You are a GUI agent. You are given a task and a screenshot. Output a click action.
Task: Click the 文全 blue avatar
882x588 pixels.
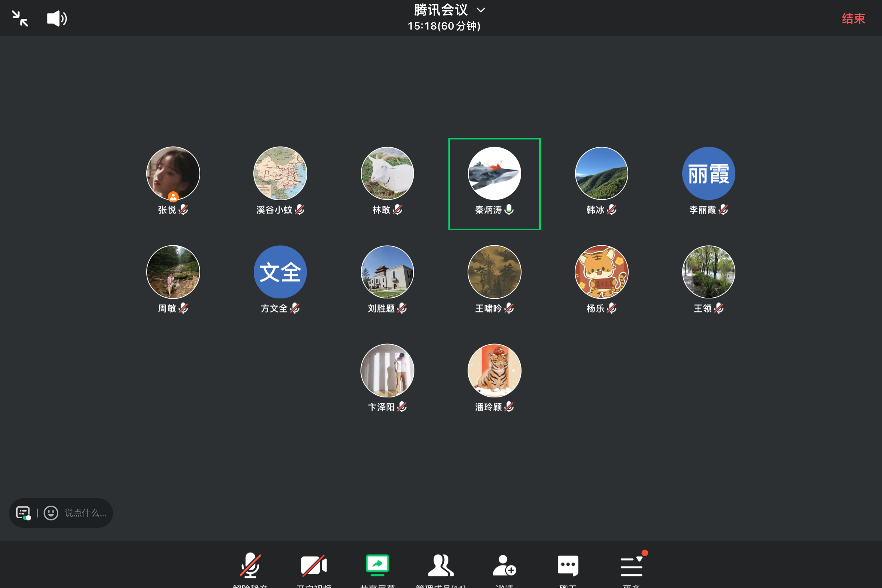(x=280, y=272)
